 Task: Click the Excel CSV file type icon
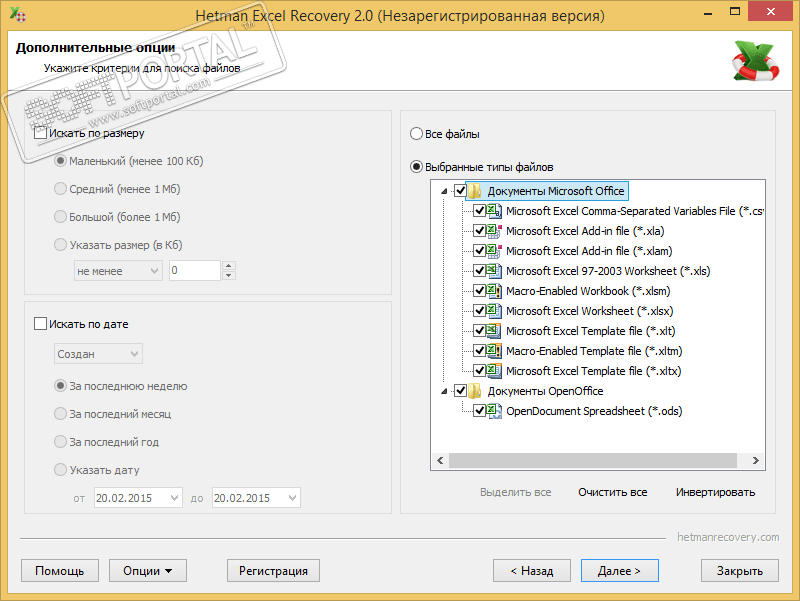point(494,211)
